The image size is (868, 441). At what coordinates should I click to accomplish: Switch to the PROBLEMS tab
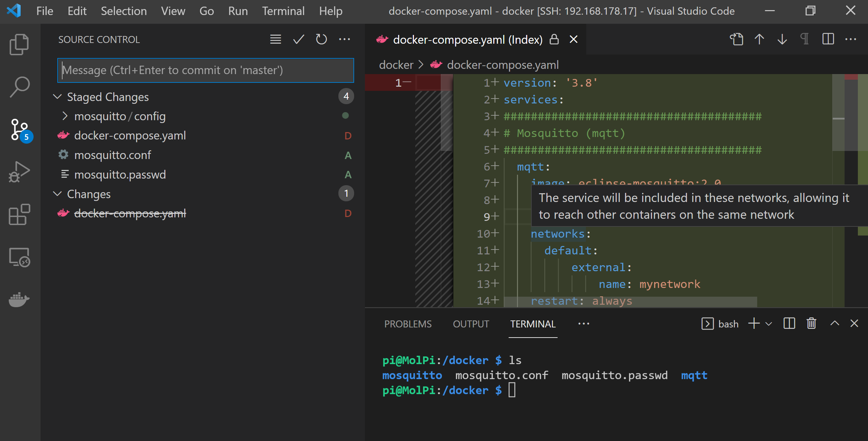(408, 324)
